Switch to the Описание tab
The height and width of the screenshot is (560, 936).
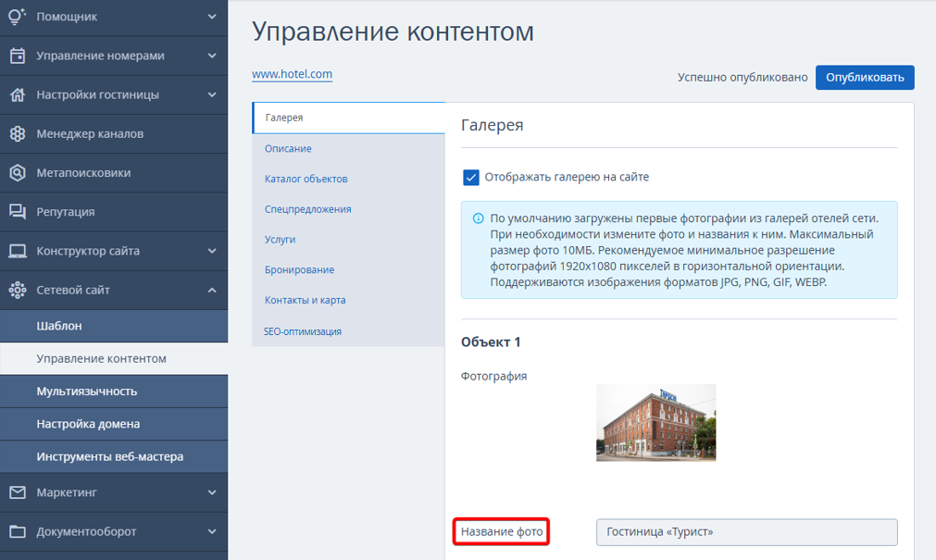click(x=288, y=148)
